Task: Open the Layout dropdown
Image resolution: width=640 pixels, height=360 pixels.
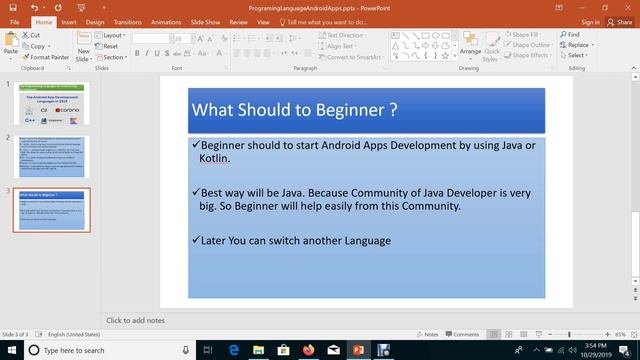Action: (110, 36)
